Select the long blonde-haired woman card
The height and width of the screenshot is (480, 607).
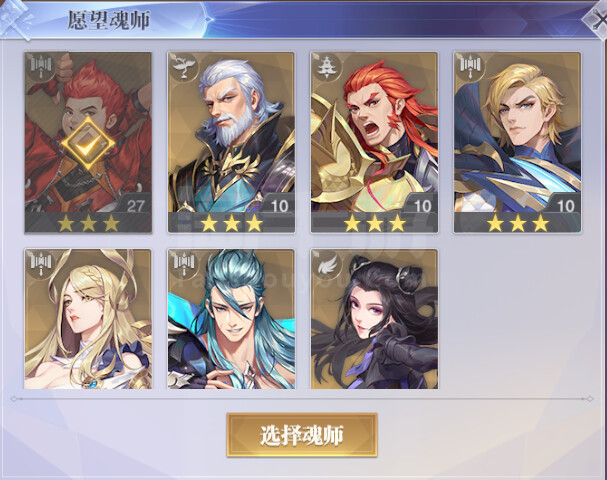coord(88,319)
